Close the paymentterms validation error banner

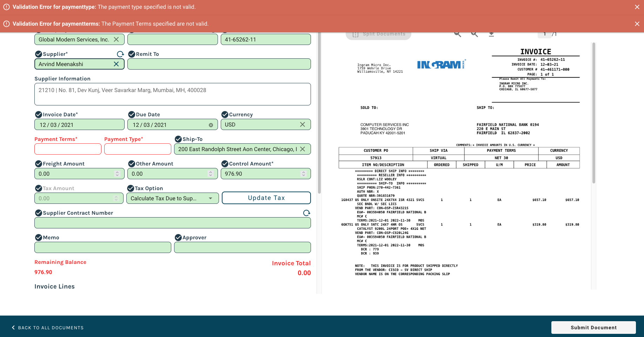tap(637, 24)
